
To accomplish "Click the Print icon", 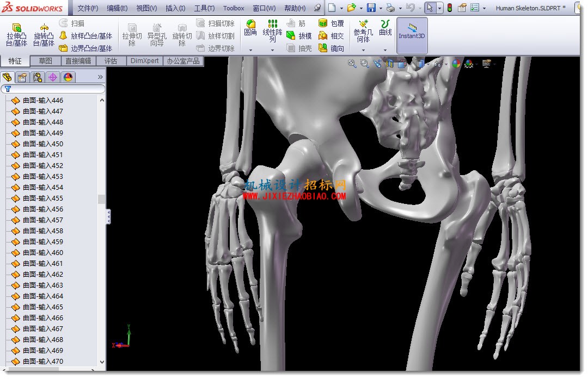I will click(x=390, y=8).
